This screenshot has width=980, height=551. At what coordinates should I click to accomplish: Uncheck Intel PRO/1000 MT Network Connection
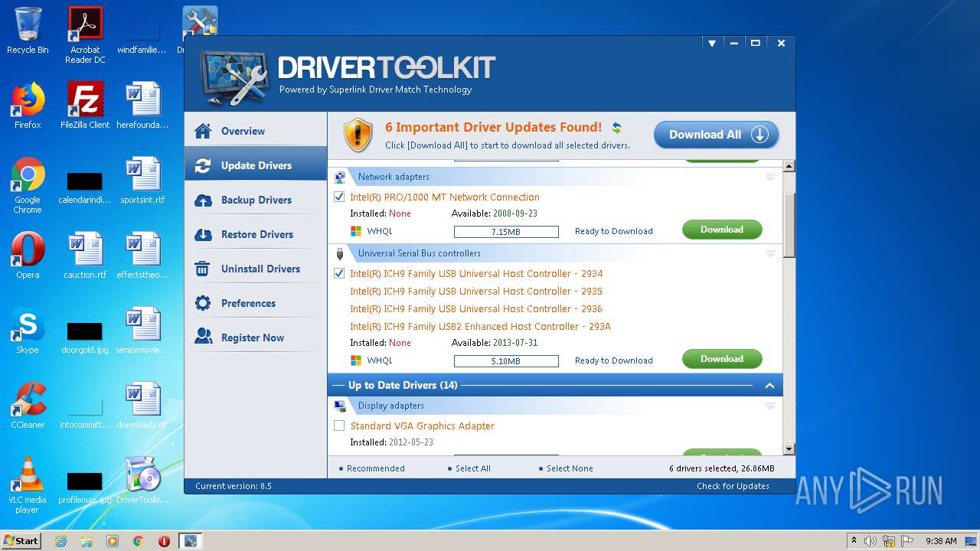[339, 197]
